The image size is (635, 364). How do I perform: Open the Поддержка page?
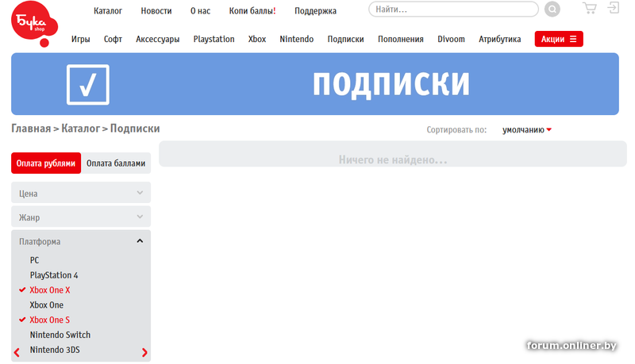(315, 11)
